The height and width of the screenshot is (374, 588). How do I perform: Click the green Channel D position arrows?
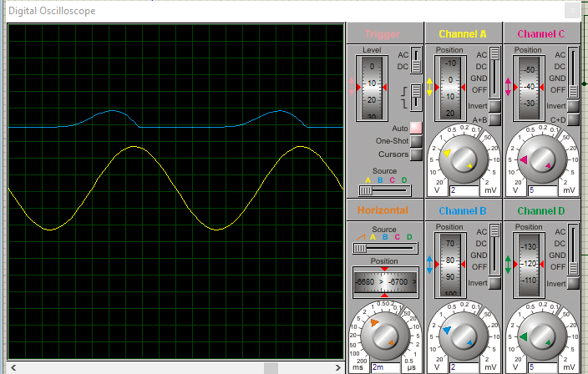508,264
